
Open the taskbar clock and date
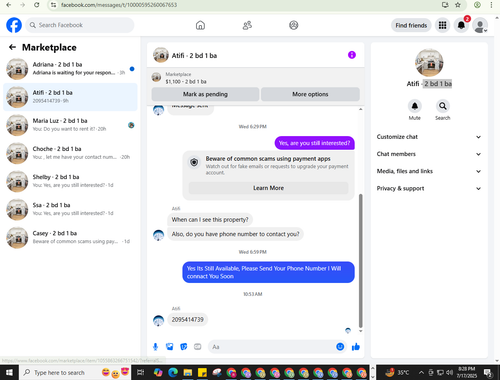click(466, 372)
